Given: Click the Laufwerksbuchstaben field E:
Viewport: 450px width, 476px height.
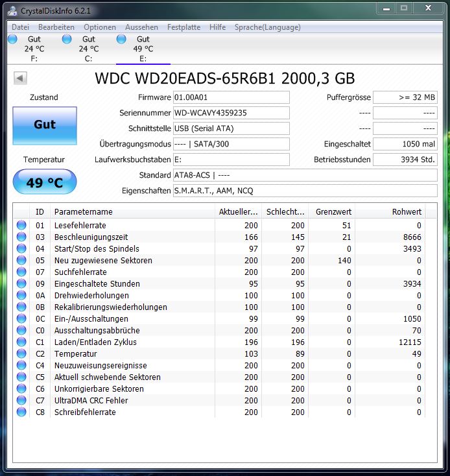Looking at the screenshot, I should (231, 160).
